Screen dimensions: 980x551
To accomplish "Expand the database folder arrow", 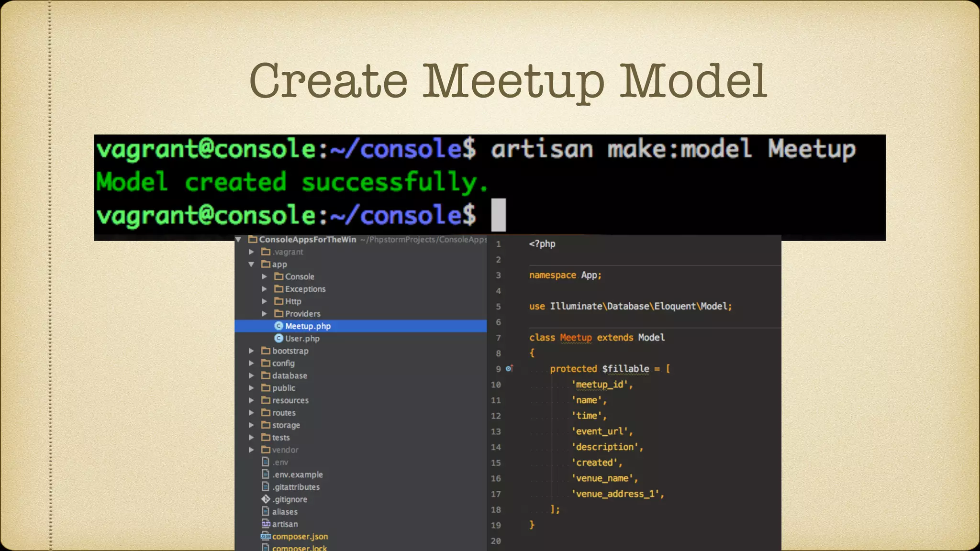I will tap(251, 375).
